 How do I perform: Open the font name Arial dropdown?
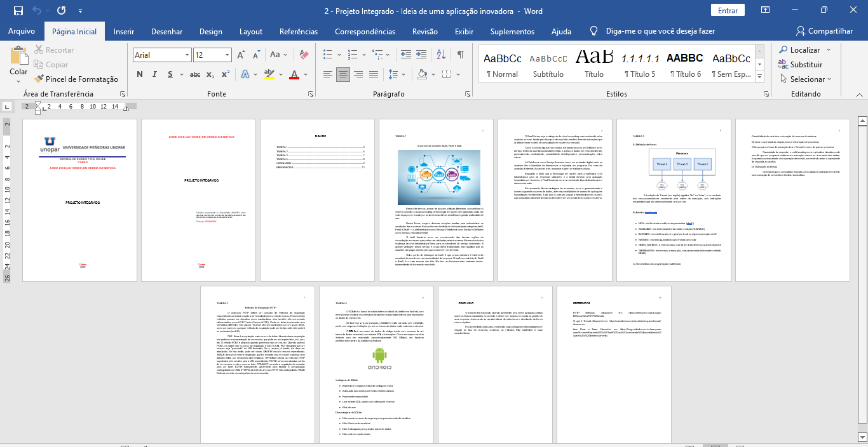[x=186, y=55]
